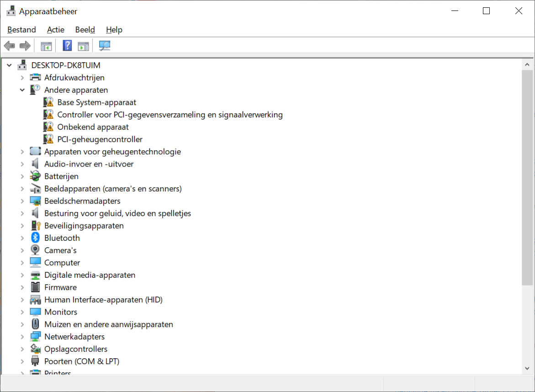Expand the Netwerkadapters category
This screenshot has height=392, width=535.
pos(22,337)
